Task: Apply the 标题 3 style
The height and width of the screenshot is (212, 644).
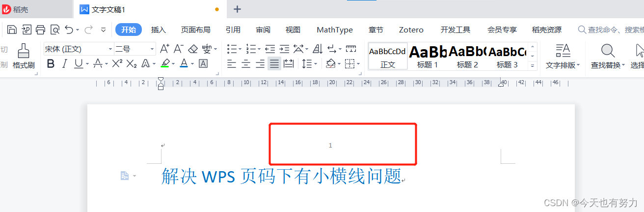Action: (507, 56)
